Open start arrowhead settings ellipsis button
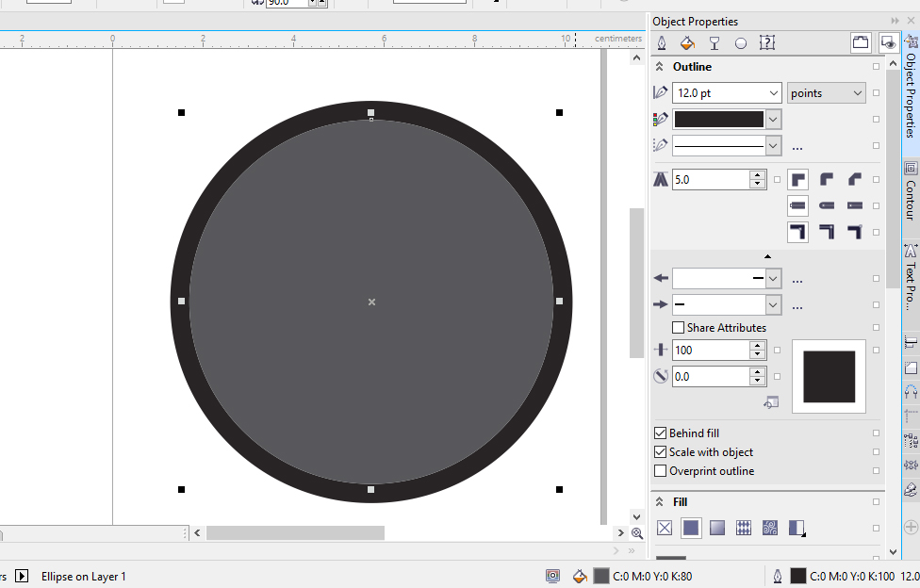 click(x=797, y=280)
